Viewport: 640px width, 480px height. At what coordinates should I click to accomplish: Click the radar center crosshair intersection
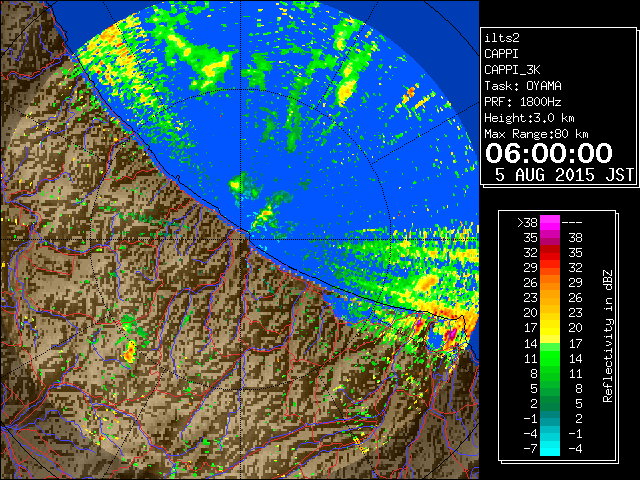[x=240, y=240]
